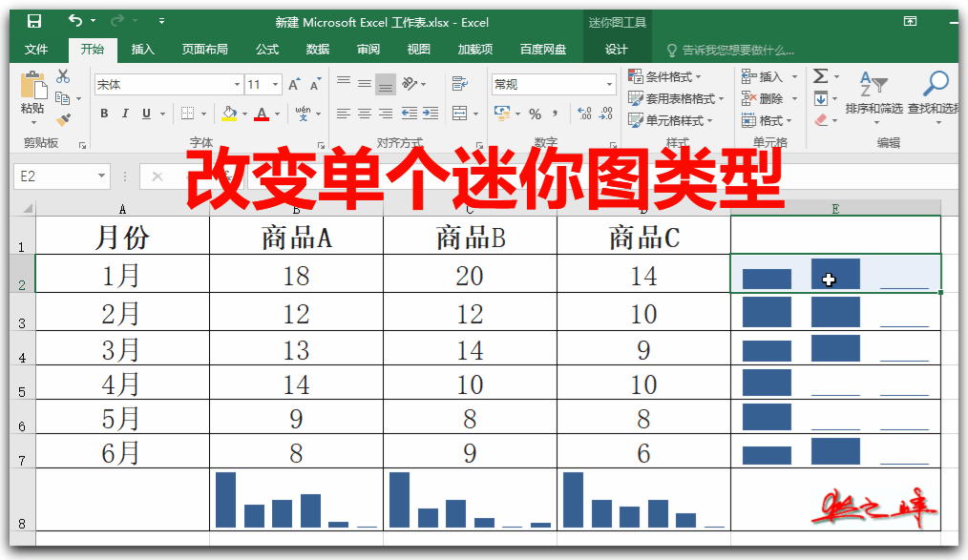Click the wrap text icon
This screenshot has width=968, height=560.
click(x=460, y=83)
